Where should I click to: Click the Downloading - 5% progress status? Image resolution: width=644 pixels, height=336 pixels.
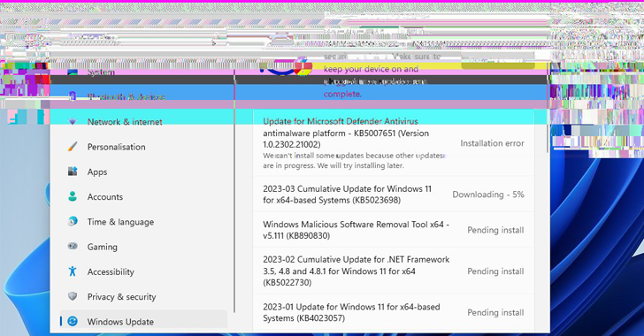(x=488, y=195)
